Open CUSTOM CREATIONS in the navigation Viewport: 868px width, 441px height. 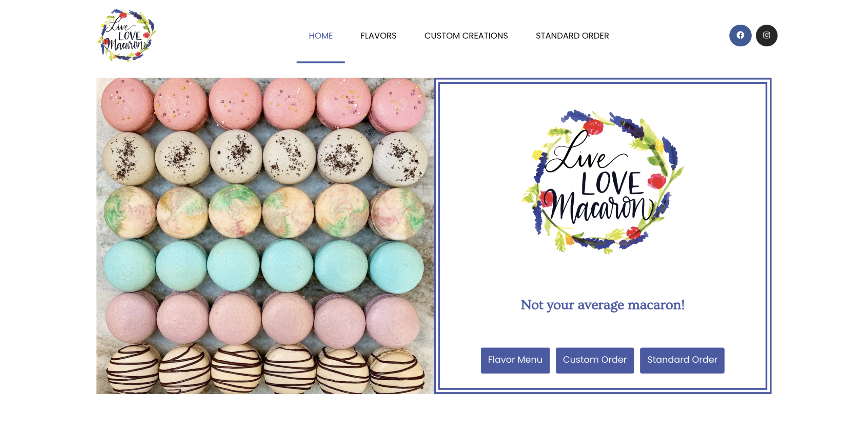466,36
